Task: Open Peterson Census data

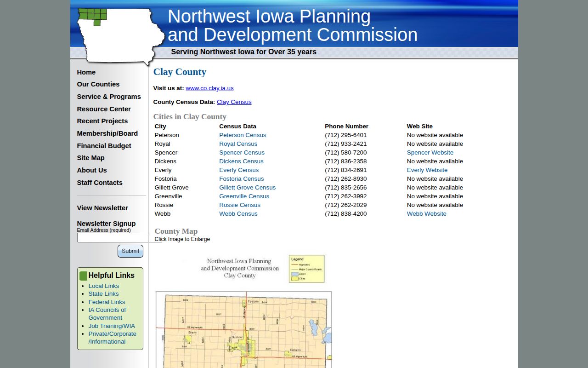Action: [x=243, y=135]
